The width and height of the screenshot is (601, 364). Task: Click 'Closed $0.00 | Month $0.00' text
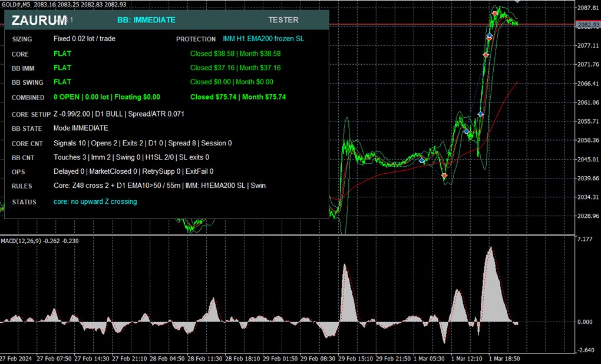tap(232, 82)
